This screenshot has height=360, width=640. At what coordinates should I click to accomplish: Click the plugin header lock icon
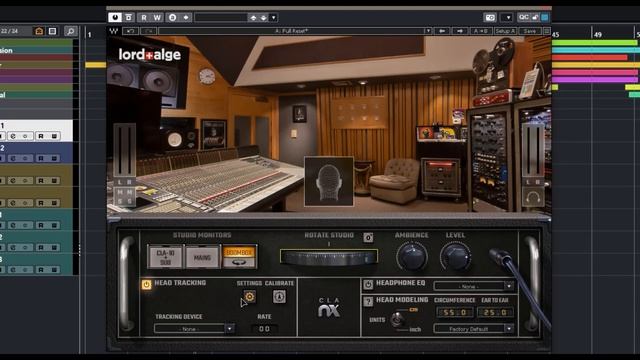click(535, 17)
